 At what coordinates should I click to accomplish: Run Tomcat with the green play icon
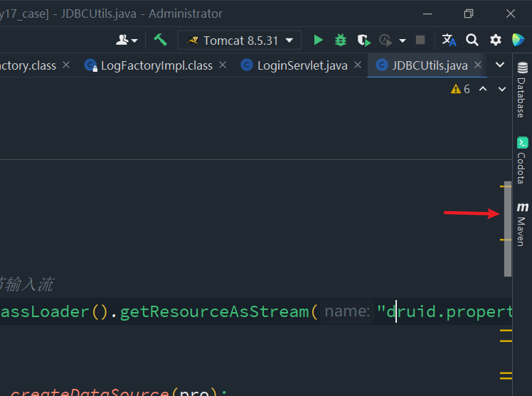318,40
